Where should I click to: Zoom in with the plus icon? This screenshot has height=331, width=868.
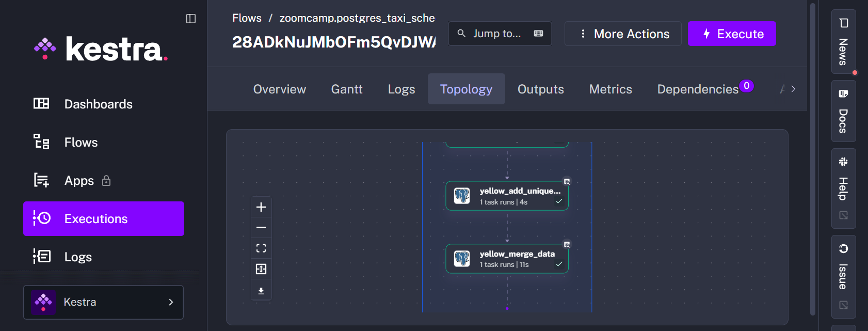tap(261, 207)
